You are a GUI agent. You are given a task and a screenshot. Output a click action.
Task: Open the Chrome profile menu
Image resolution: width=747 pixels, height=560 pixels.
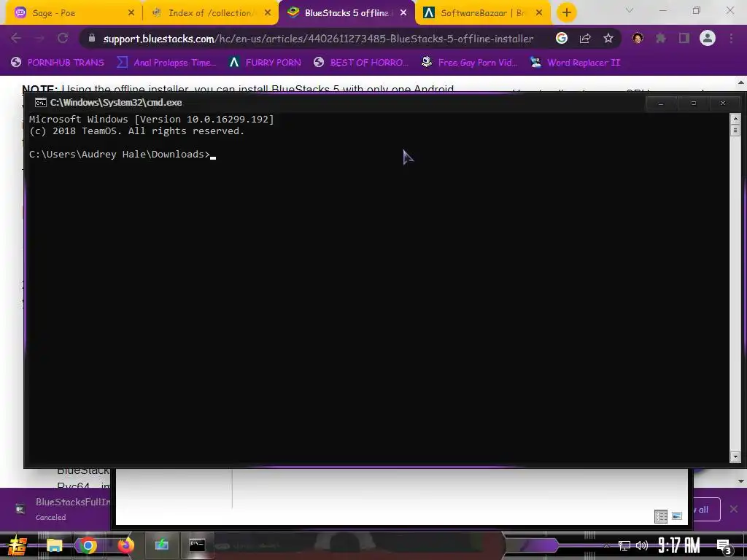pyautogui.click(x=708, y=38)
